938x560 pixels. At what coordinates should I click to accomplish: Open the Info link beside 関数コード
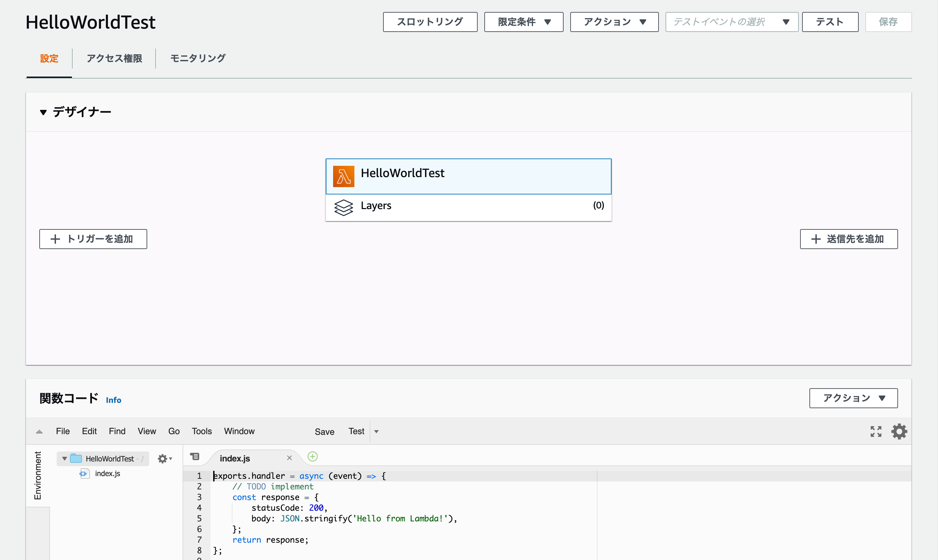tap(113, 400)
